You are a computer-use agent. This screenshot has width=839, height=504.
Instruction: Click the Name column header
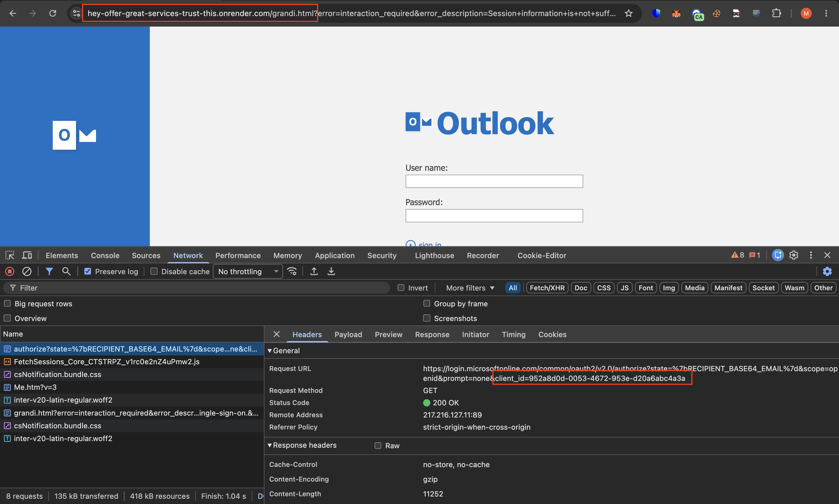pos(132,334)
